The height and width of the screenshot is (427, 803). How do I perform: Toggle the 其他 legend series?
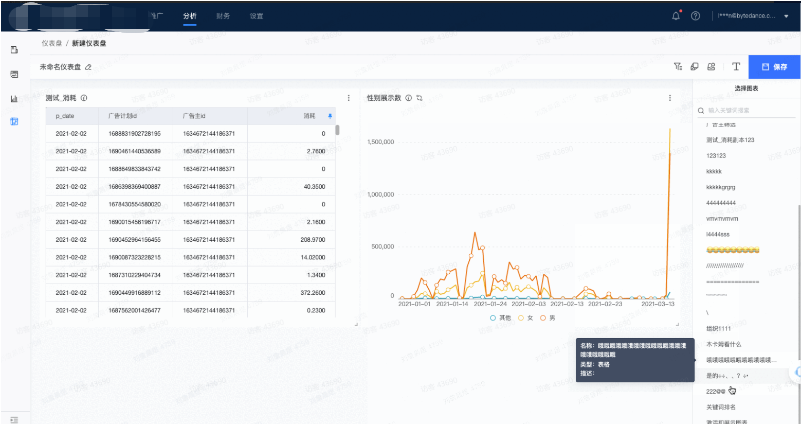(498, 317)
